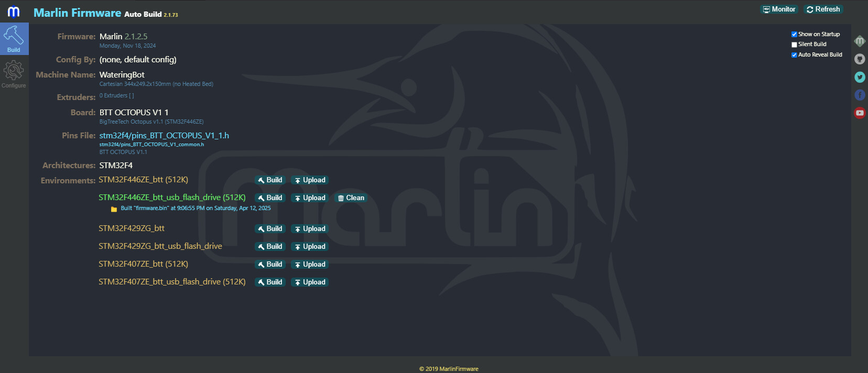Viewport: 868px width, 373px height.
Task: Open the GitHub icon link
Action: 860,59
